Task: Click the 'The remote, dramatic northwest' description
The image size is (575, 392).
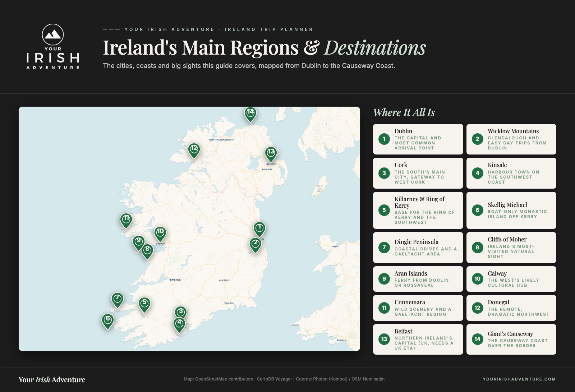Action: (x=518, y=312)
